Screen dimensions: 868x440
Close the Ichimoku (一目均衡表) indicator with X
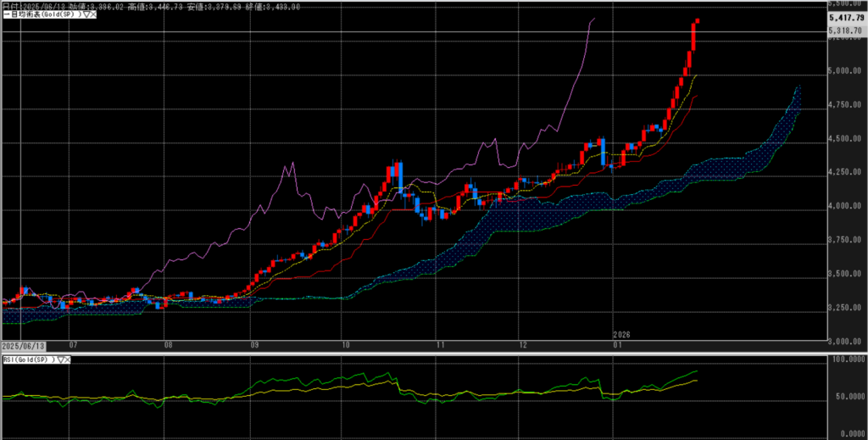tap(92, 16)
